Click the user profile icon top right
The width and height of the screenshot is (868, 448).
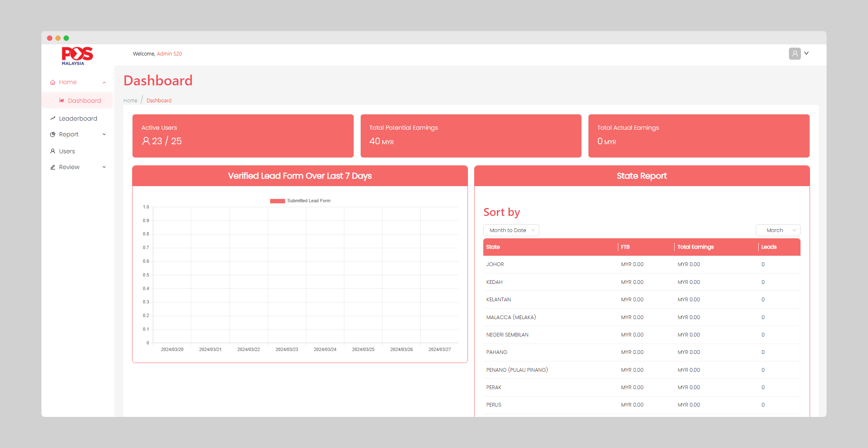pyautogui.click(x=794, y=54)
